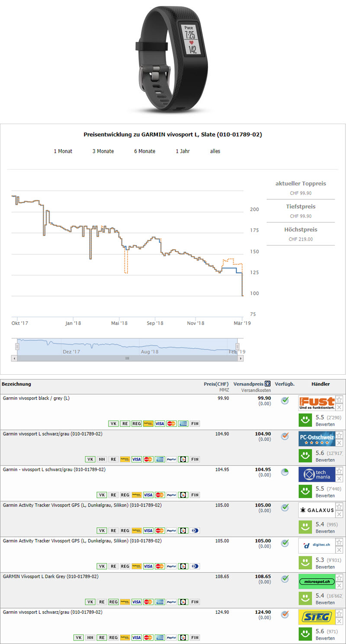Click the PayPal icon in PC-Ostschweiz row
This screenshot has width=346, height=644.
[x=172, y=459]
